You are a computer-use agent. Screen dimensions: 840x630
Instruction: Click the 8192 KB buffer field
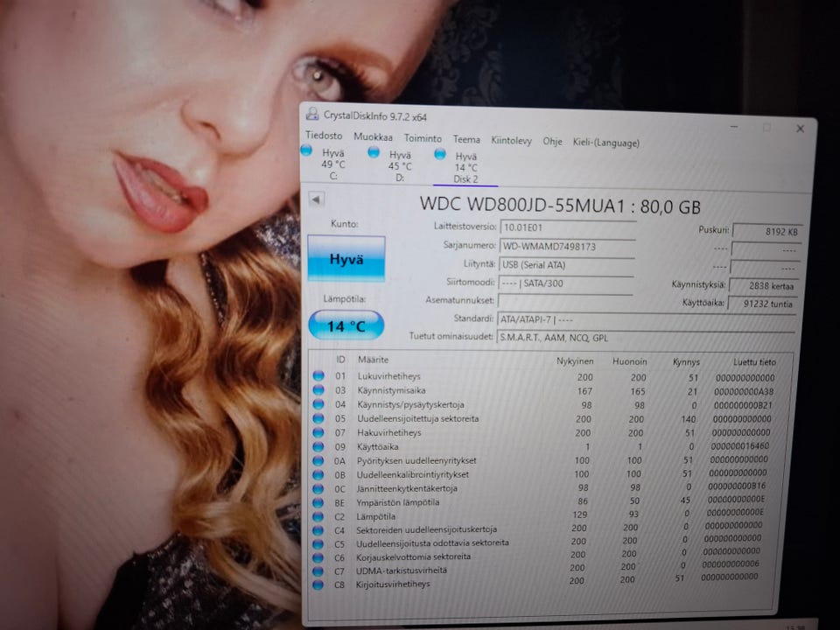[766, 231]
